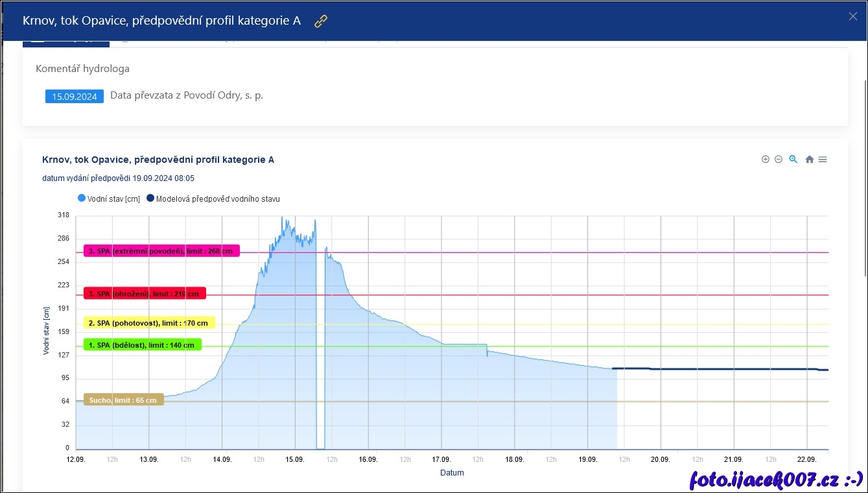Click the 15.09.2024 date badge
This screenshot has height=493, width=868.
[75, 97]
